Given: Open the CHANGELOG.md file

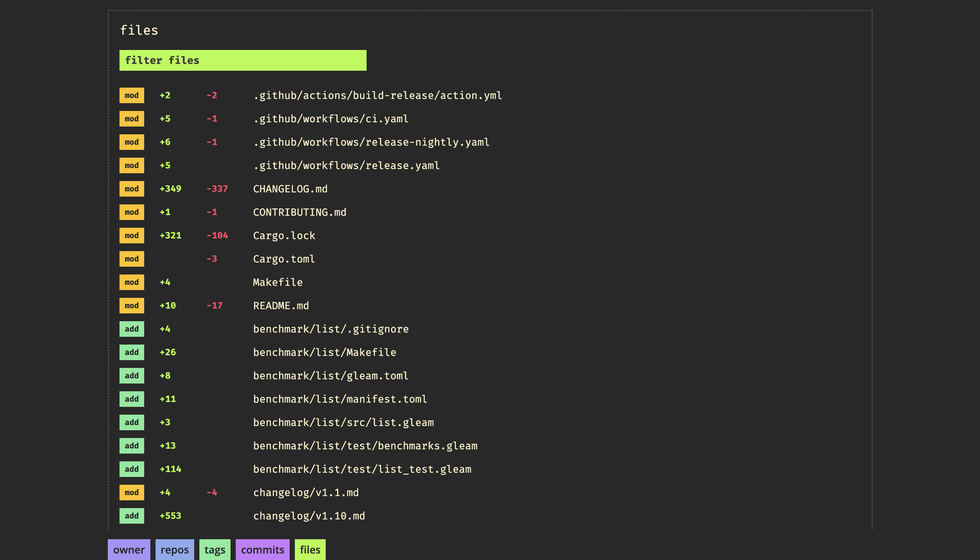Looking at the screenshot, I should pos(290,189).
